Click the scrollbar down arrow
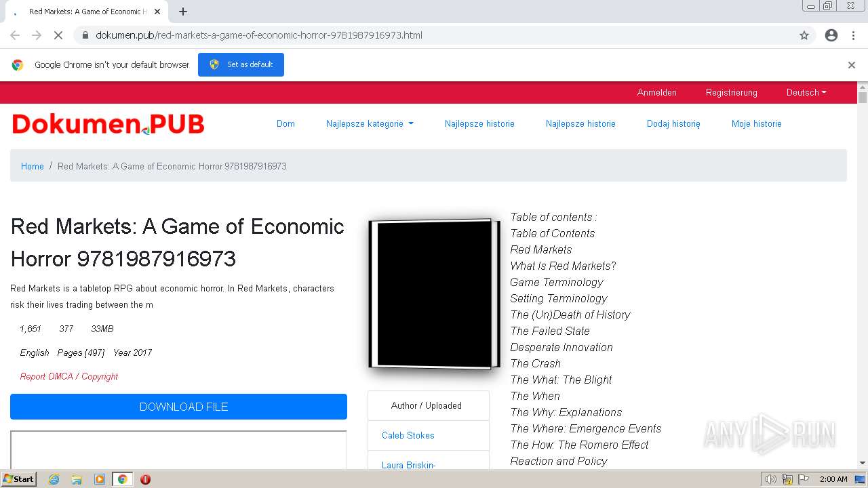Image resolution: width=868 pixels, height=488 pixels. pos(863,463)
